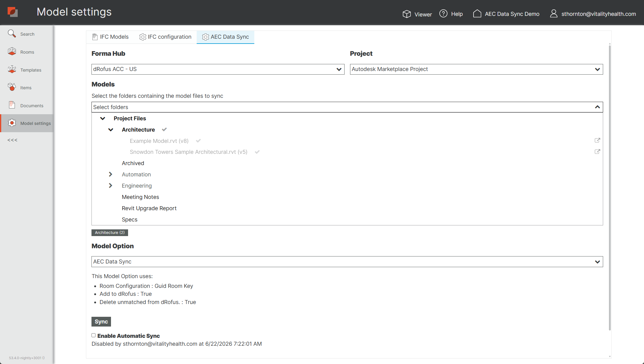Click the AEC Data Sync Demo home icon
Screen dimensions: 644x364
pyautogui.click(x=477, y=14)
